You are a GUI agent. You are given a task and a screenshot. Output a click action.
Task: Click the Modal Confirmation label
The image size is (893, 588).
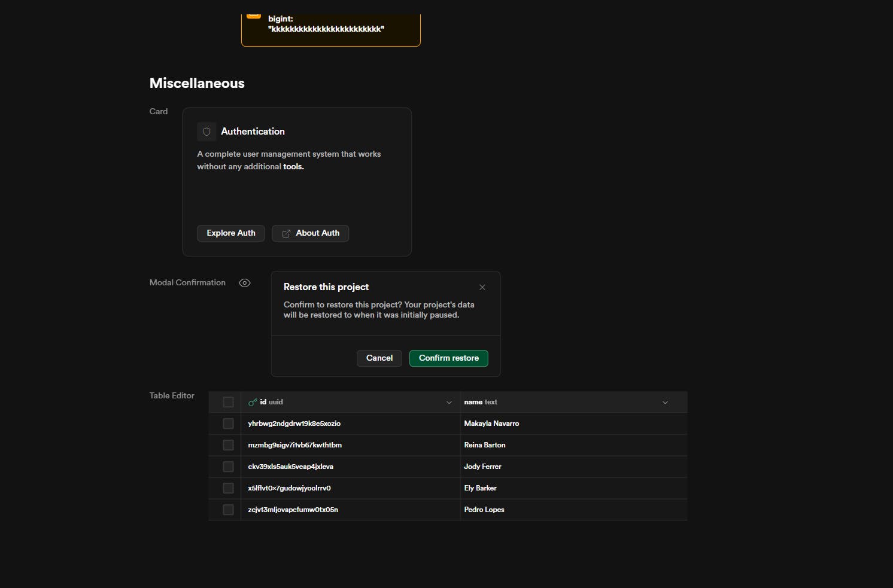[187, 282]
